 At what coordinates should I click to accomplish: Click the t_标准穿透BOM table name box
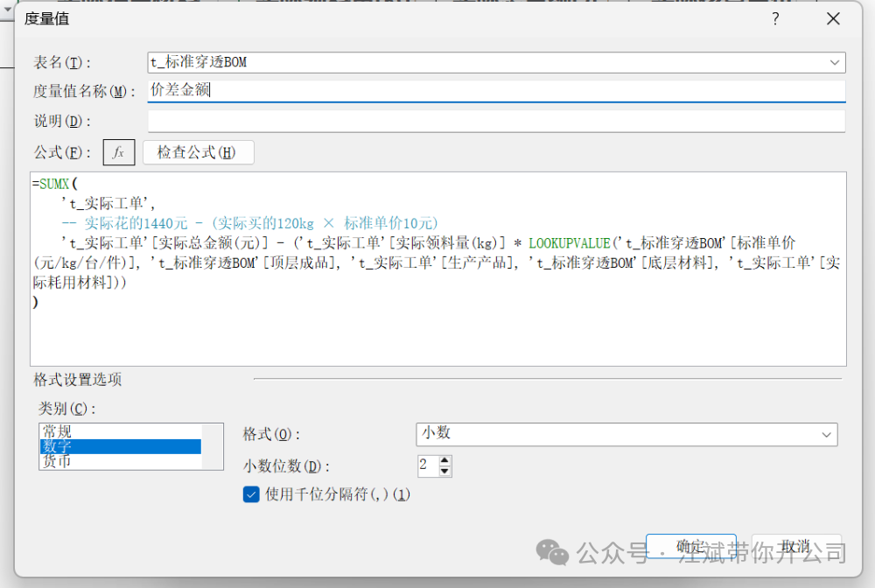pos(497,62)
